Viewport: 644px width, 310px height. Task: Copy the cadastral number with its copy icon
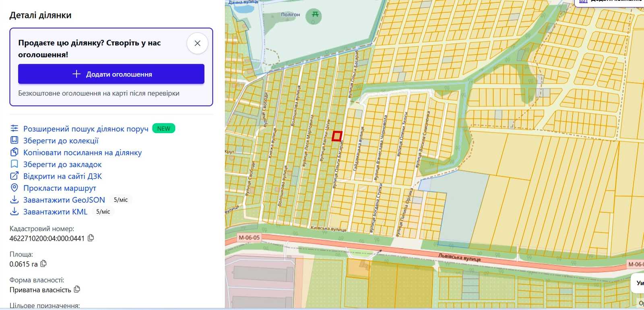pos(91,238)
